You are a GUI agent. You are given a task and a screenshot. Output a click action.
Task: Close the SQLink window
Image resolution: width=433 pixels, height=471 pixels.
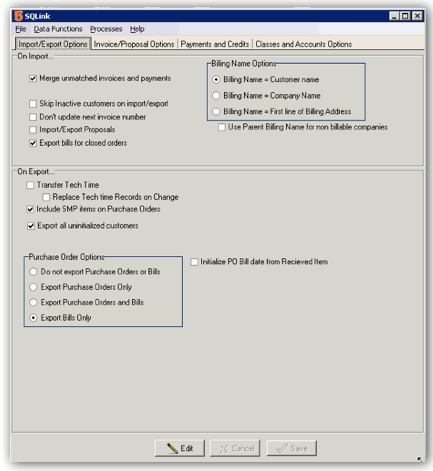point(417,16)
